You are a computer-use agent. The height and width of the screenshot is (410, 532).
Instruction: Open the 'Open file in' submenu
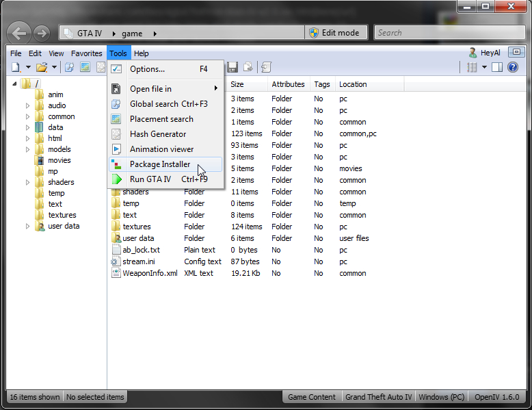pyautogui.click(x=165, y=89)
